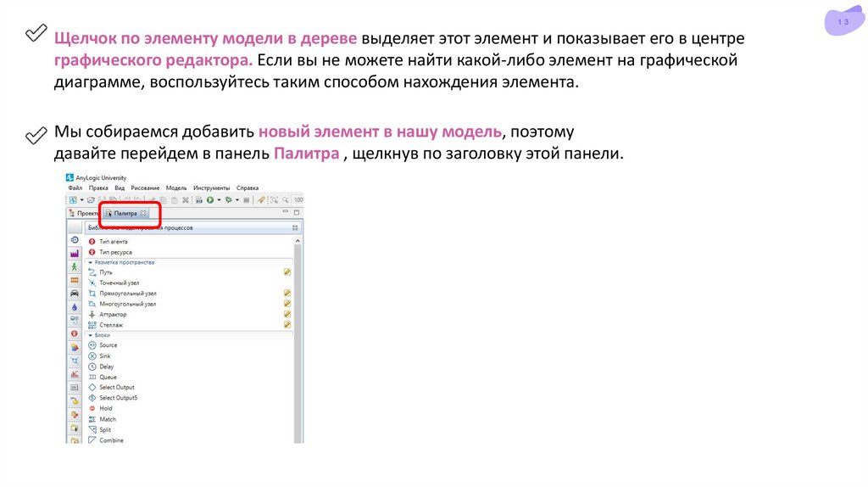Click the palette scrollbar up arrow
Viewport: 868px width, 487px height.
pyautogui.click(x=298, y=241)
